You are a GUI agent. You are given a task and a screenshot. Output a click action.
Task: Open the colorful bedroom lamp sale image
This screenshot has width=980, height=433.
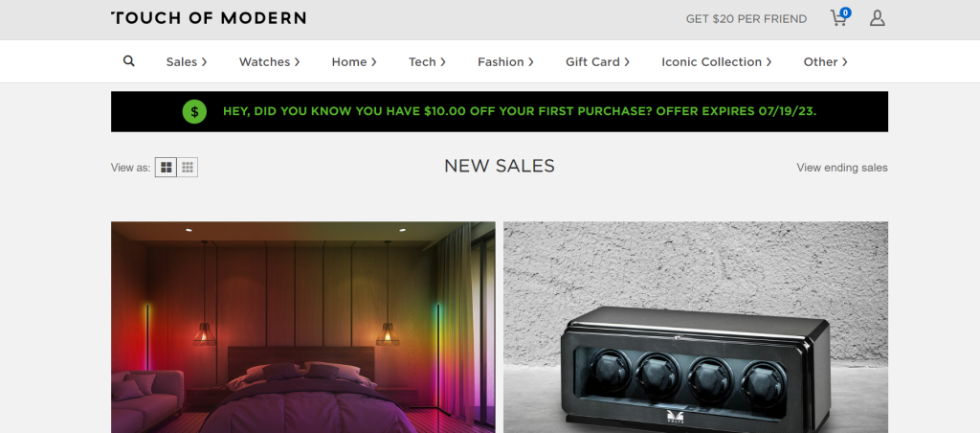303,328
